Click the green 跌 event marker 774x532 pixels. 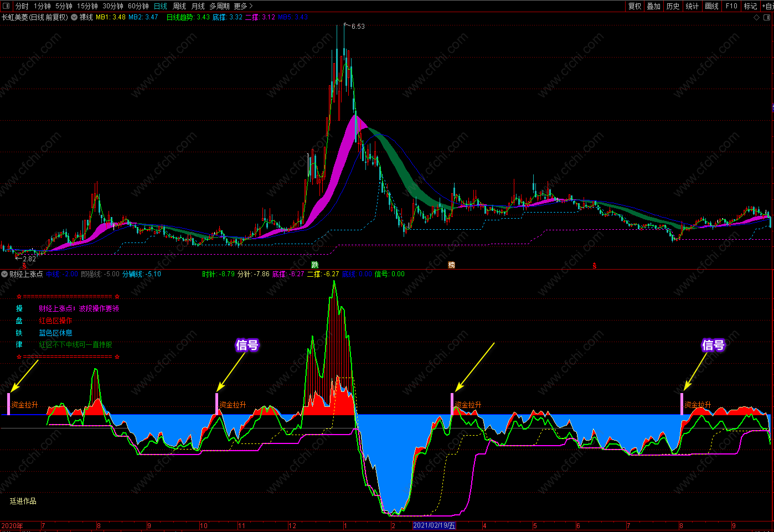point(314,265)
